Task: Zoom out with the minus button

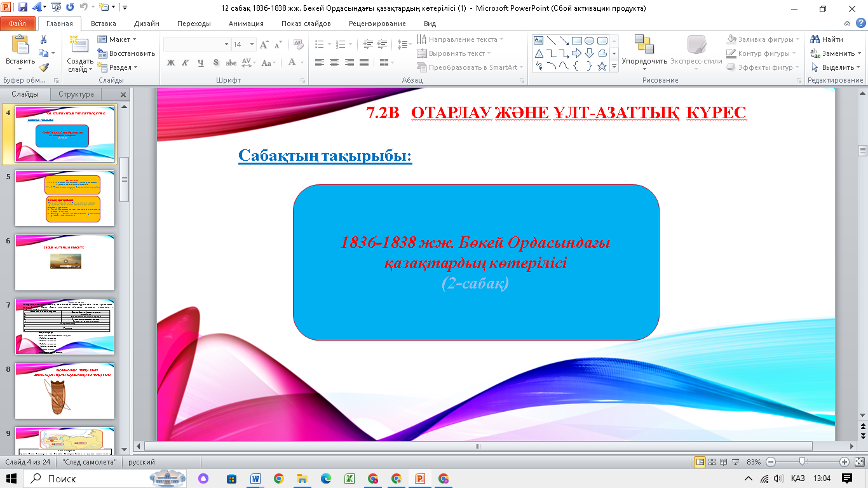Action: [x=771, y=462]
